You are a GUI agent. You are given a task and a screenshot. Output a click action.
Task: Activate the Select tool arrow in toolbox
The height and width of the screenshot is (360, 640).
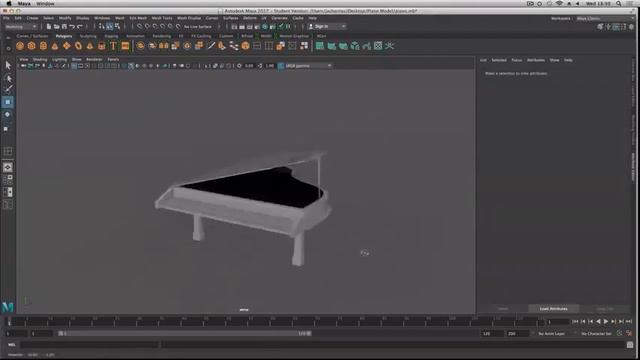click(8, 65)
